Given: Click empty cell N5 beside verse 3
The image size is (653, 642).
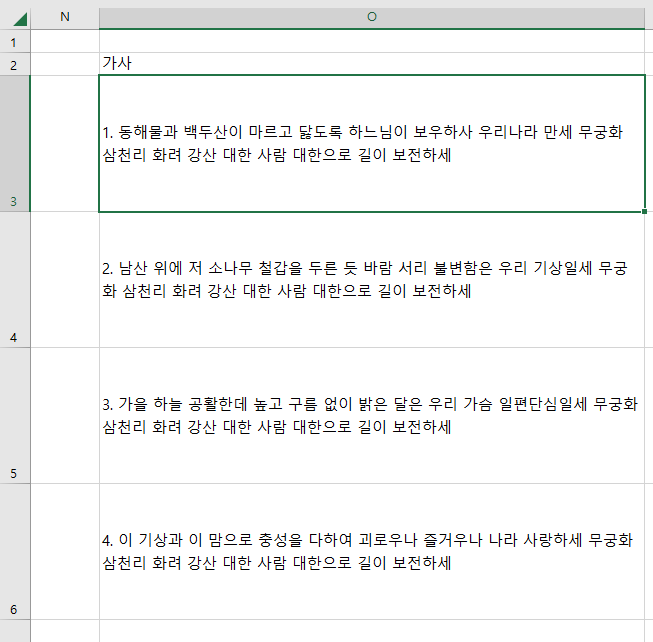Looking at the screenshot, I should tap(65, 416).
